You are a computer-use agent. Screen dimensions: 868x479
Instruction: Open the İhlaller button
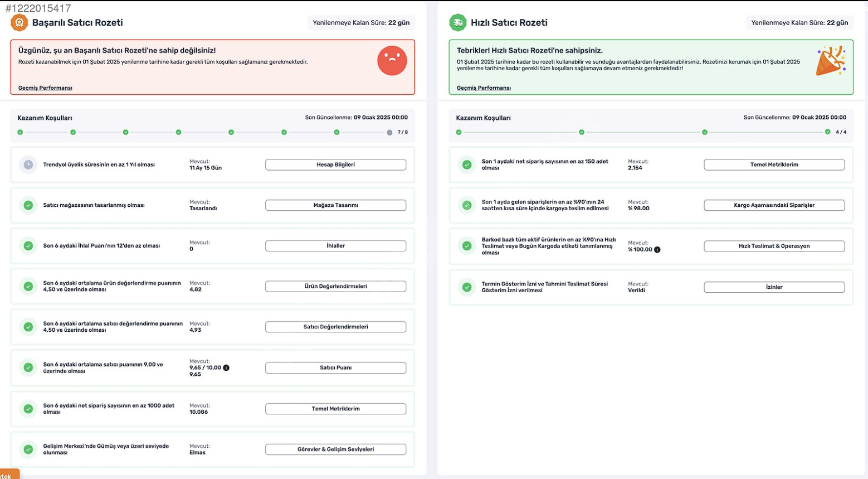(x=335, y=245)
